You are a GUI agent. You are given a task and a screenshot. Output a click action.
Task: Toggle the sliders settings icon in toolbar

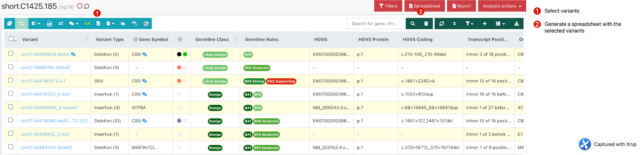coord(21,24)
